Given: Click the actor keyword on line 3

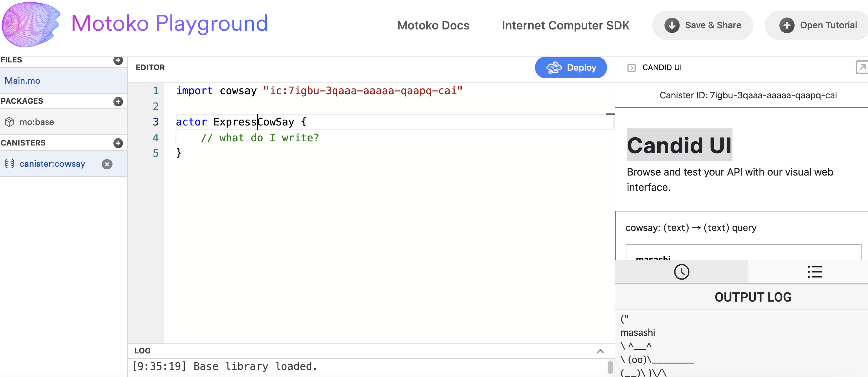Looking at the screenshot, I should pos(191,122).
